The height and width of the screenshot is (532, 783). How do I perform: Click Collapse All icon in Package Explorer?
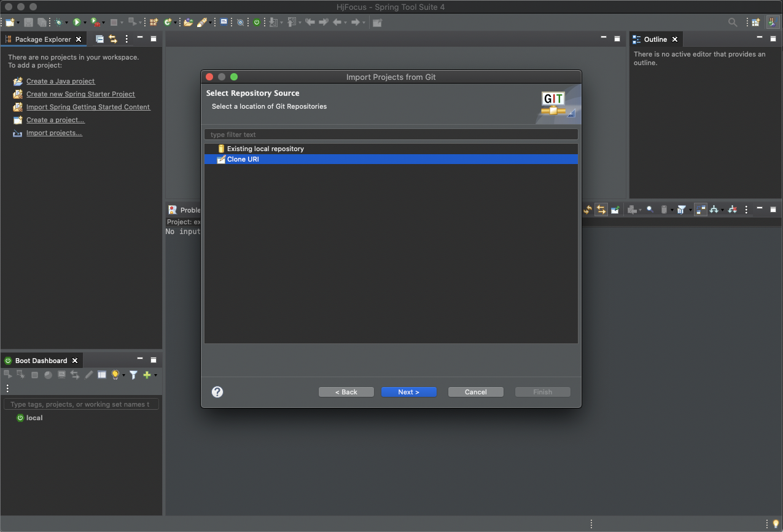pos(99,39)
